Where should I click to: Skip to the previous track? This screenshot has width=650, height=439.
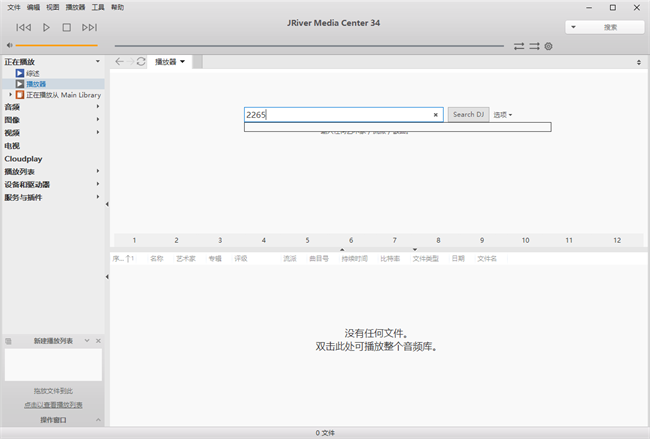[24, 28]
